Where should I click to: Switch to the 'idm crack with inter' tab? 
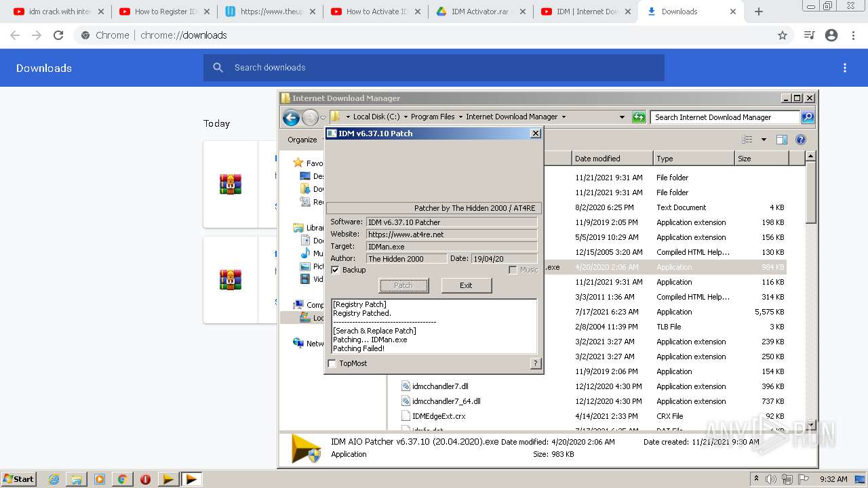(x=58, y=12)
